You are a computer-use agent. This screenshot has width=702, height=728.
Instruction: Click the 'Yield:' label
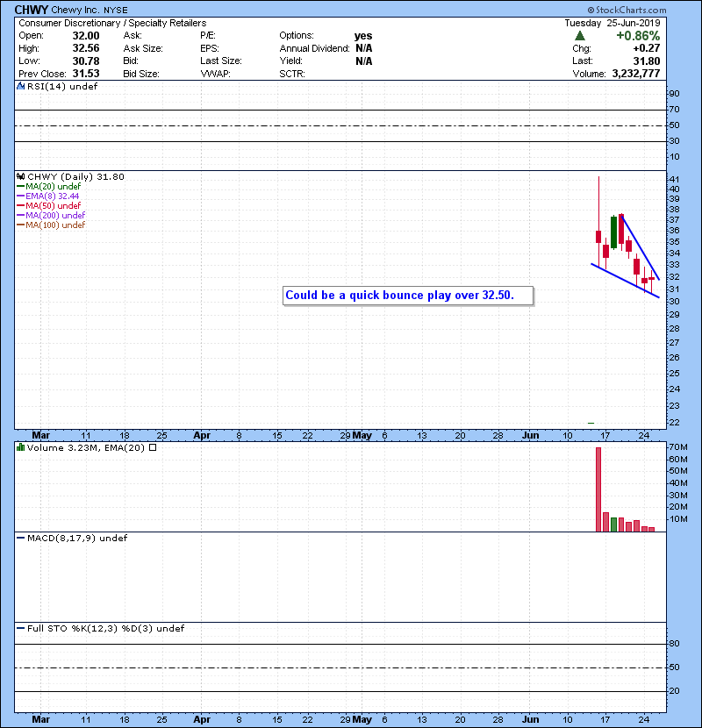click(290, 61)
